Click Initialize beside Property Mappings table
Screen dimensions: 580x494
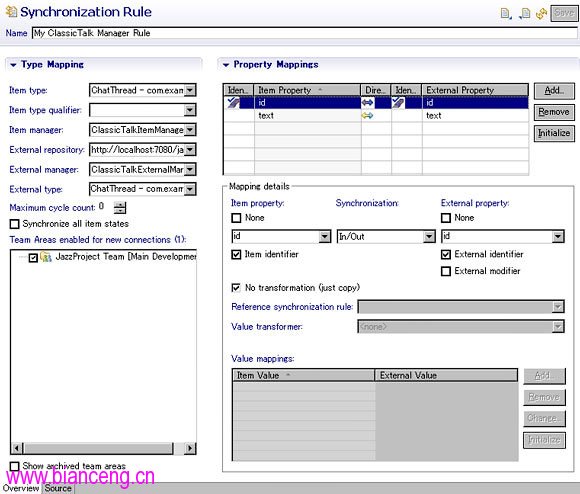pyautogui.click(x=554, y=133)
